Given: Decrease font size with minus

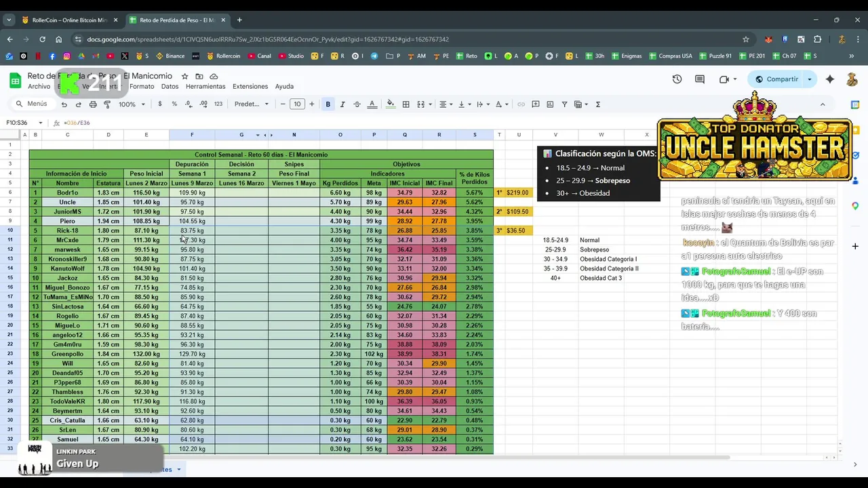Looking at the screenshot, I should [283, 104].
